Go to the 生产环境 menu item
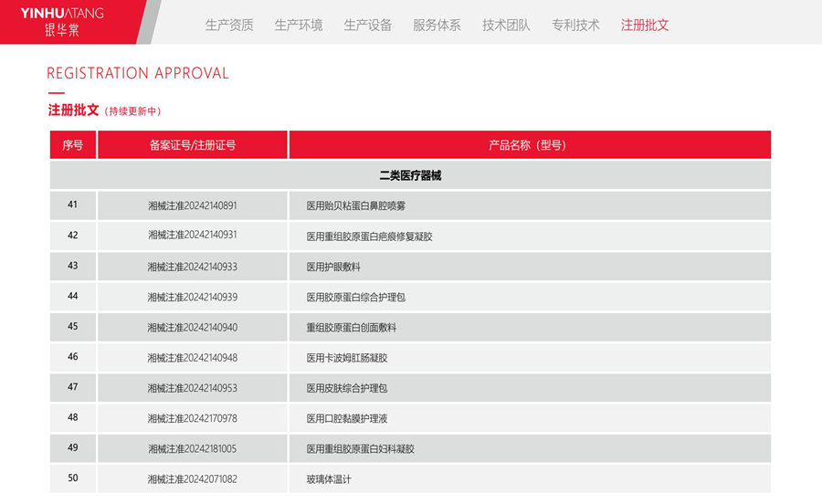Screen dimensions: 822x504 tap(299, 26)
